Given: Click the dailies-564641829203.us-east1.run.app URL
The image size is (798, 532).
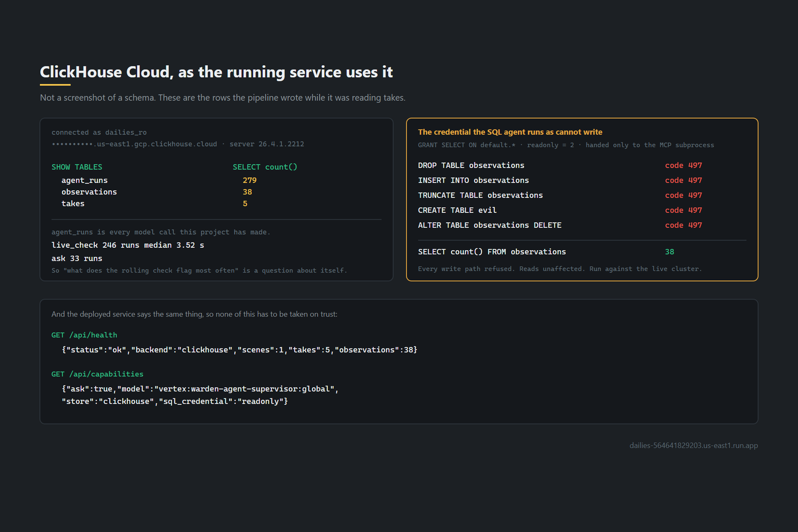Looking at the screenshot, I should (694, 446).
